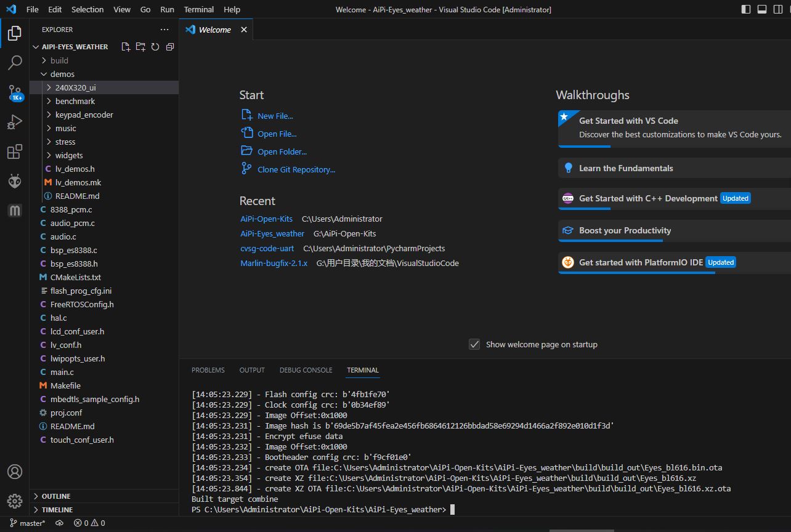791x532 pixels.
Task: Open errors and warnings status indicator
Action: click(89, 523)
